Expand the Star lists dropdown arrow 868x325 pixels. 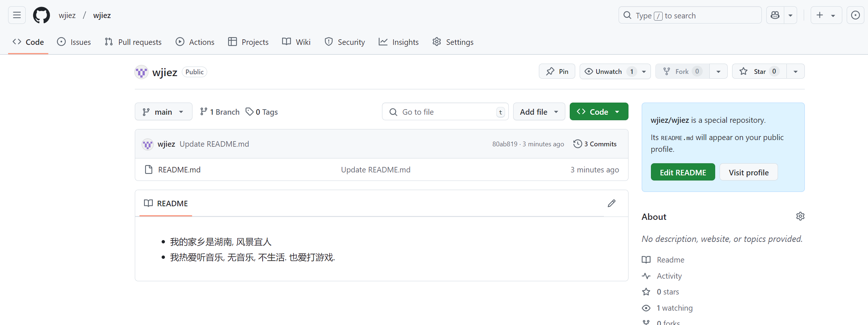pos(796,71)
